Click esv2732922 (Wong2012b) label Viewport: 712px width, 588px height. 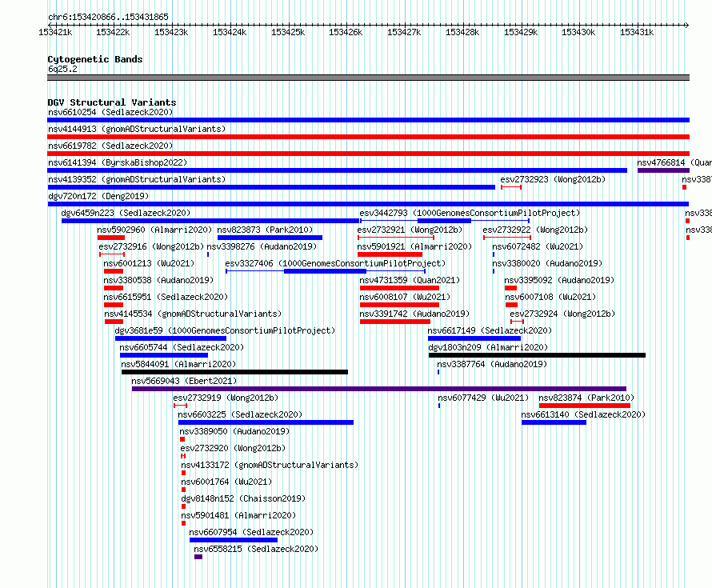(x=535, y=230)
